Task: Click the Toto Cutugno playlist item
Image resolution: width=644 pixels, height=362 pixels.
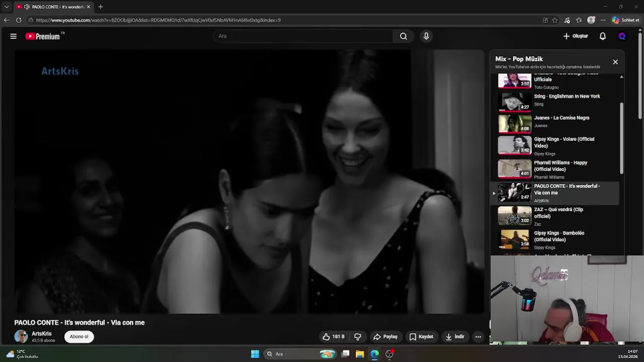Action: pos(556,81)
